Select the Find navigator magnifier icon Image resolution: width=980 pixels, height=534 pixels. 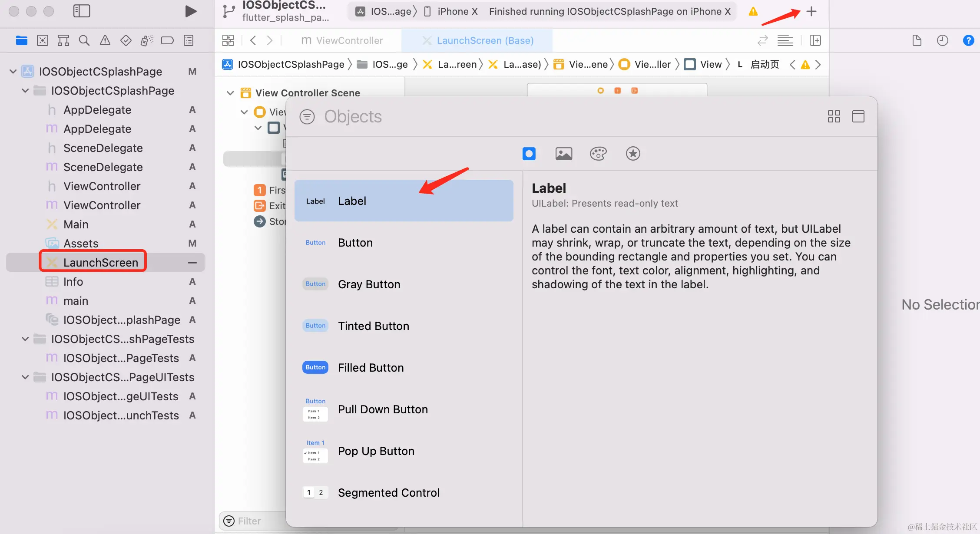pos(84,41)
